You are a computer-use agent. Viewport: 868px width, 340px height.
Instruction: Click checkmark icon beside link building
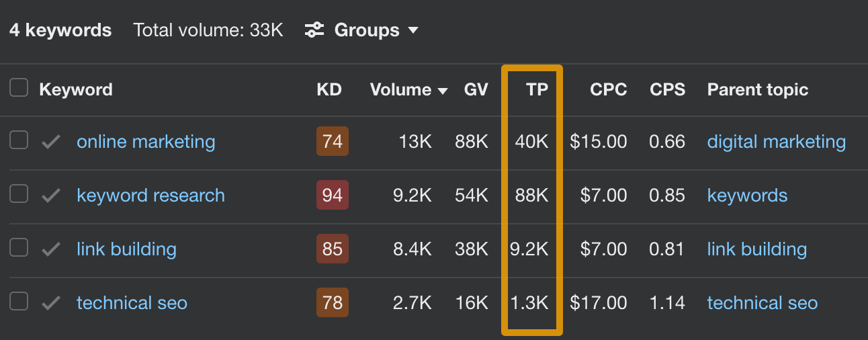(51, 249)
